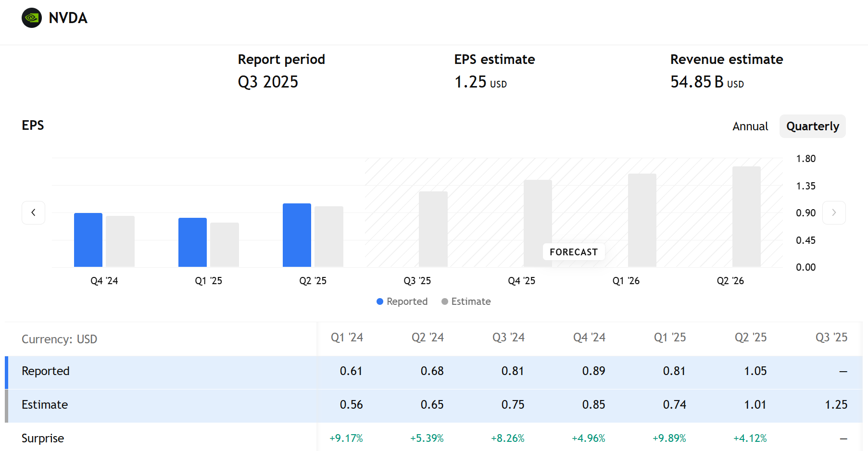
Task: Click the Revenue estimate value 54.85 B
Action: (707, 82)
